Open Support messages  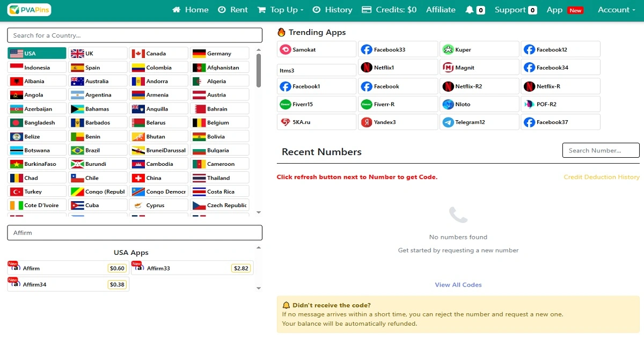point(516,10)
